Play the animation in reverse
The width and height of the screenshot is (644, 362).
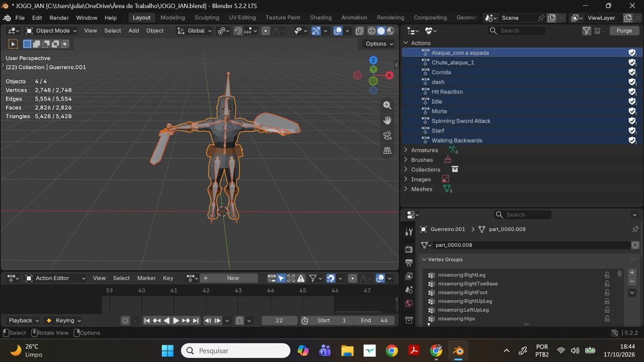coord(166,321)
